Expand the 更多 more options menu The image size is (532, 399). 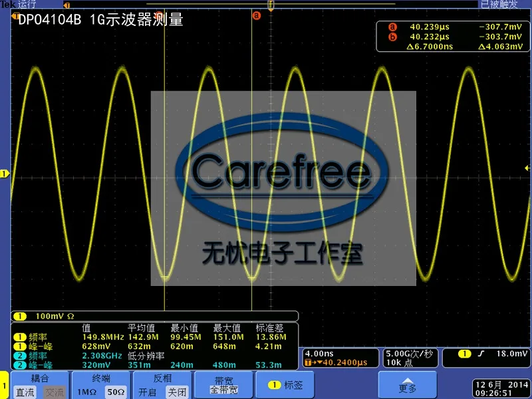pos(408,385)
